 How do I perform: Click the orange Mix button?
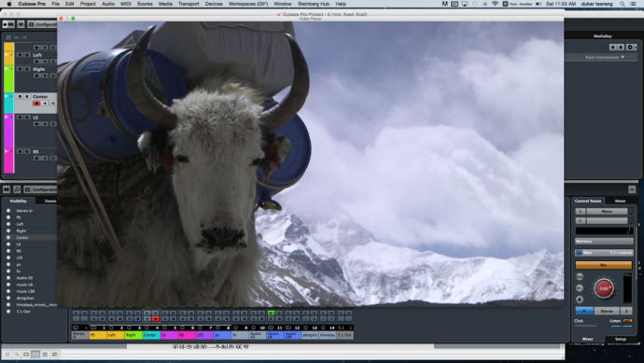pos(603,265)
